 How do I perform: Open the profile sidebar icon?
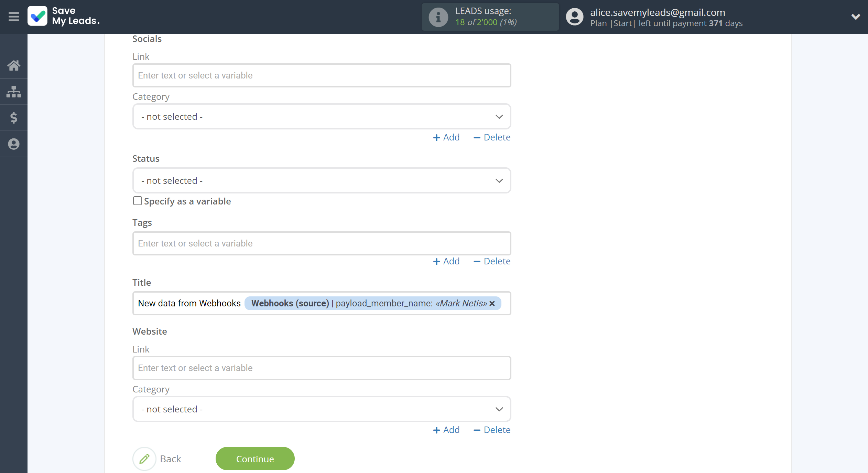click(14, 144)
